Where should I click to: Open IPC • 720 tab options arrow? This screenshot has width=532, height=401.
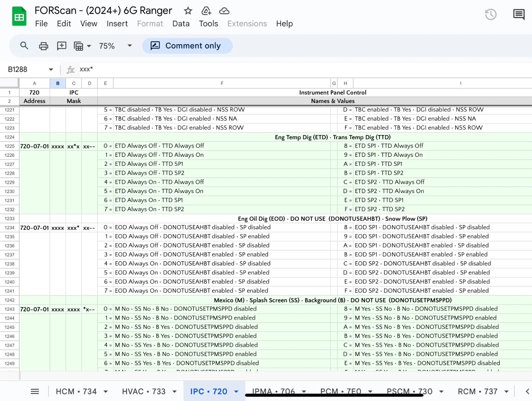[236, 391]
